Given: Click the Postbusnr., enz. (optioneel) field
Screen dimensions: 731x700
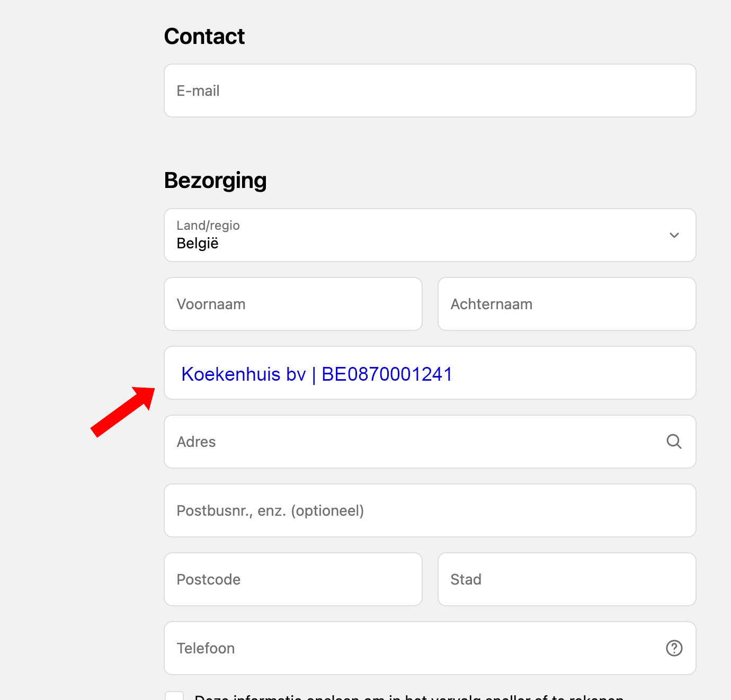Looking at the screenshot, I should (430, 510).
